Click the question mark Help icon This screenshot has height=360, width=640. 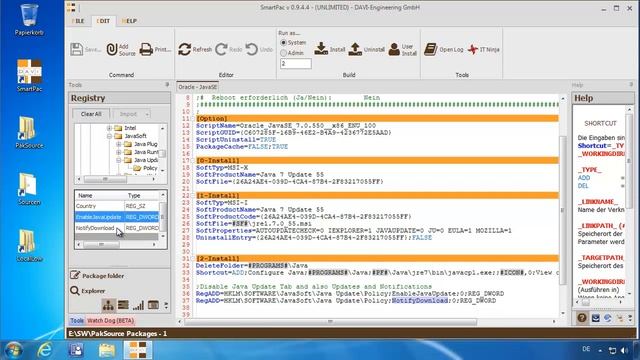click(x=582, y=318)
